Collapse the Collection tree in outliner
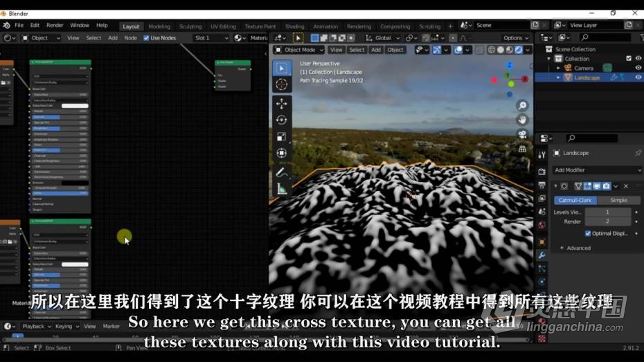Screen dimensions: 644x362 click(x=548, y=59)
